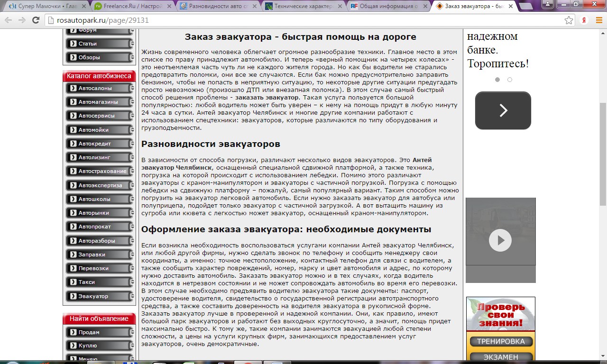The width and height of the screenshot is (607, 364).
Task: Open the Автомагазины catalog link
Action: pyautogui.click(x=99, y=102)
